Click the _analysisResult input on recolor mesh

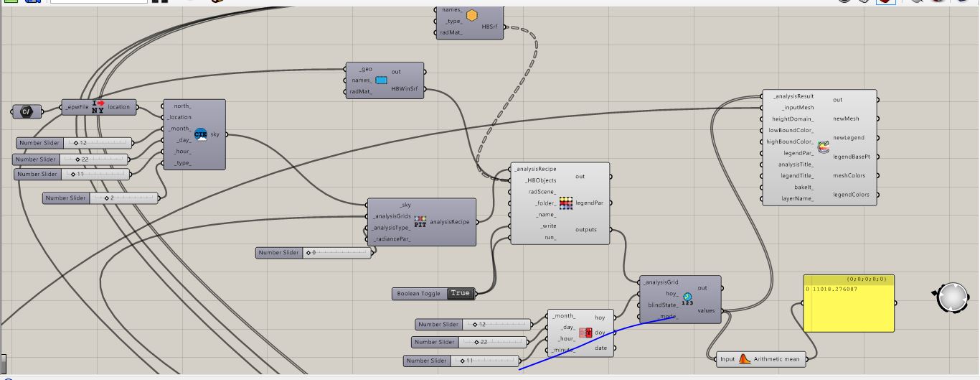click(x=793, y=96)
